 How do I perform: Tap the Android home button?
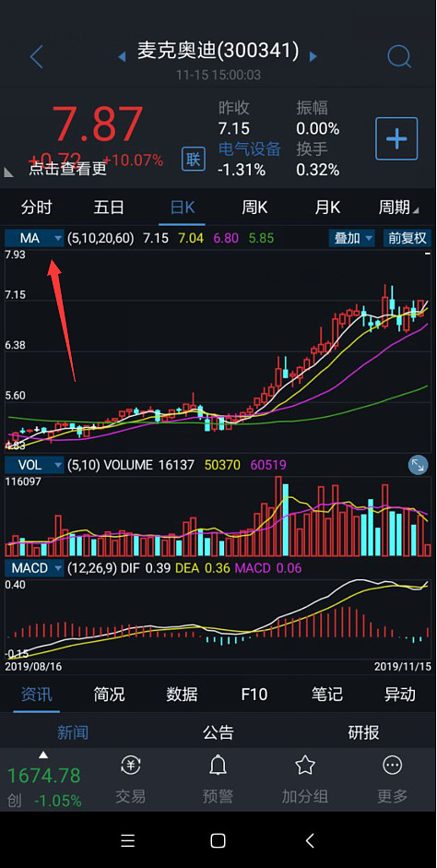[218, 841]
